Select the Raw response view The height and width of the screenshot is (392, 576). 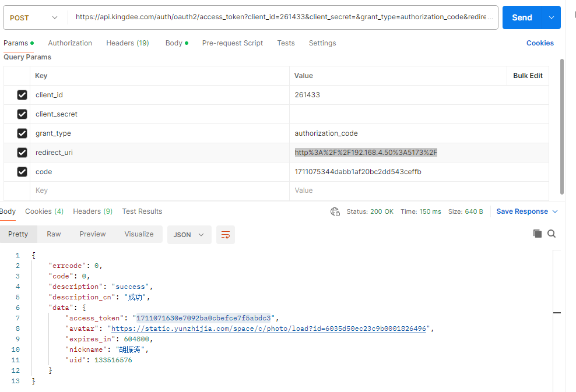(x=54, y=234)
